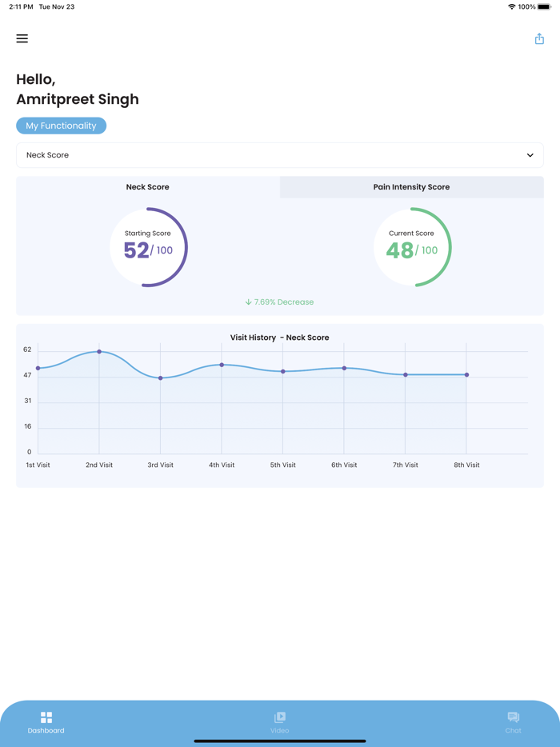Select the 8th Visit data point
Screen dimensions: 560x747
[466, 375]
